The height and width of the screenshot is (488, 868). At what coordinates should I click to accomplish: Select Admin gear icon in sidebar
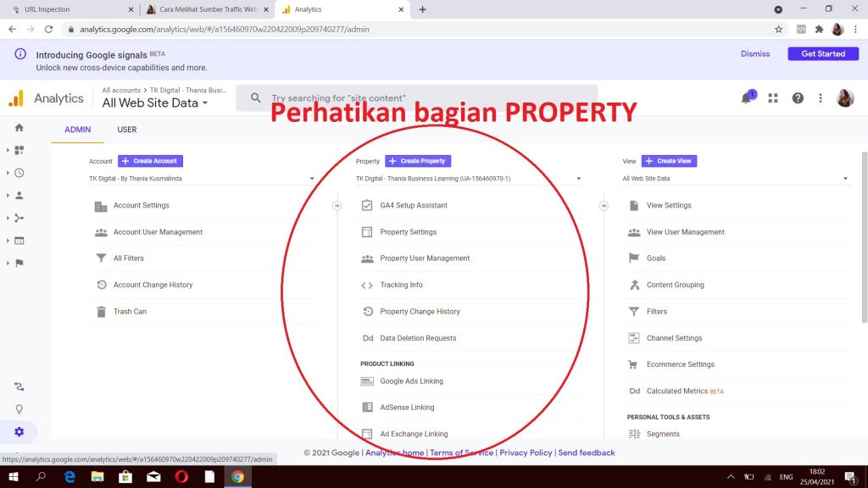(x=19, y=431)
